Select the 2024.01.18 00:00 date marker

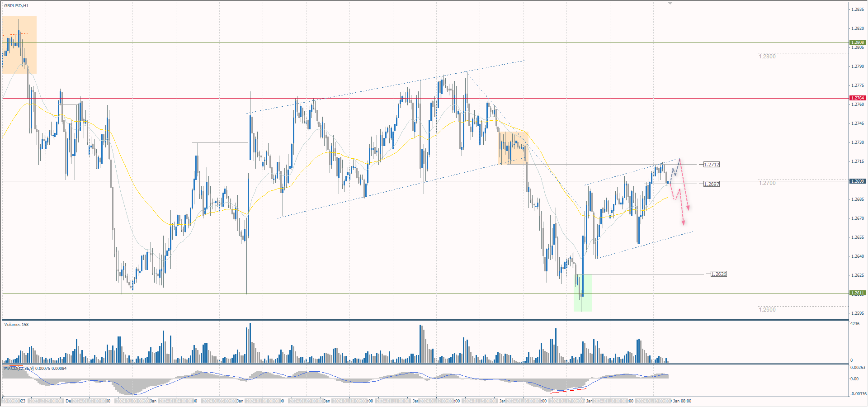point(610,401)
